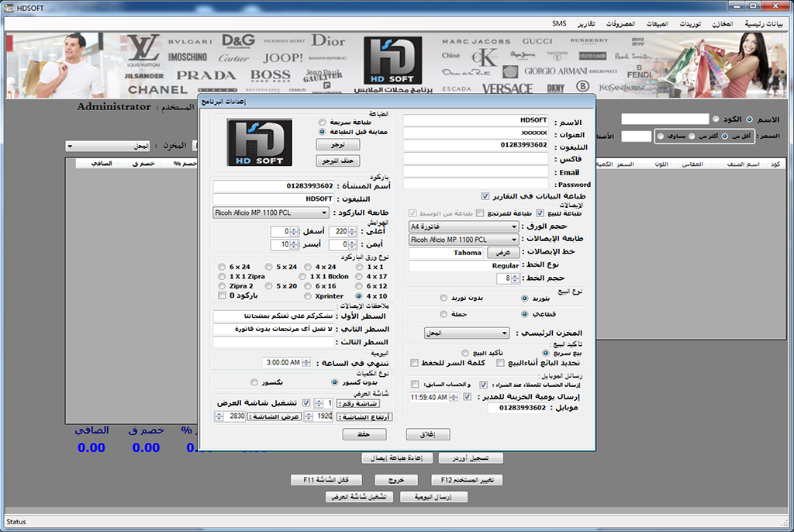Open the SMS menu
This screenshot has height=532, width=794.
[559, 24]
